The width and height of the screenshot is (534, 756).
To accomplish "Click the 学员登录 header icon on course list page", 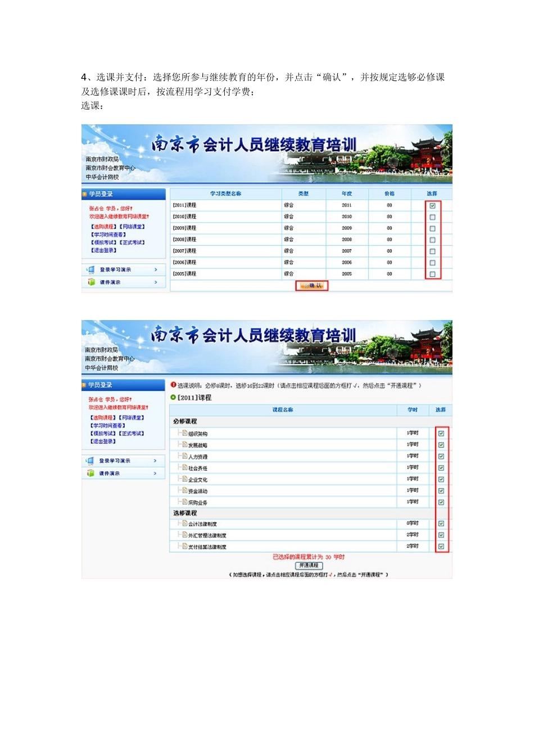I will pyautogui.click(x=84, y=385).
